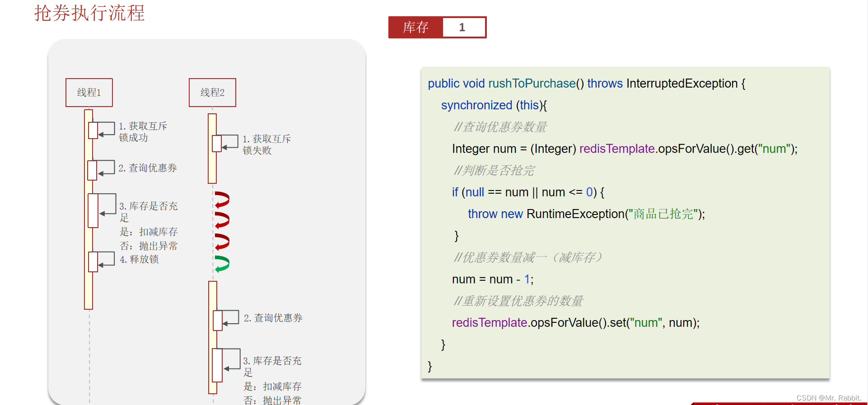Click thread 1's "3. 库存是否充足" step
Viewport: 868px width, 405px height.
(148, 212)
